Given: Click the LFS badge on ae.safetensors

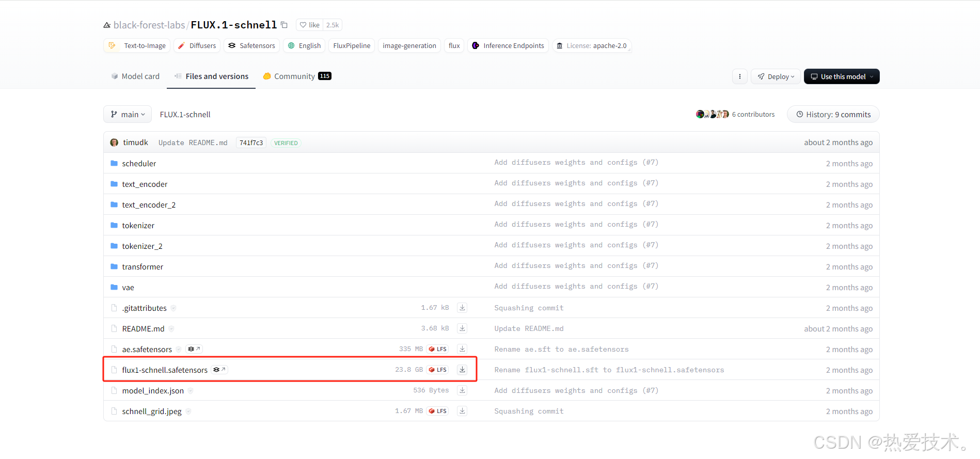Looking at the screenshot, I should (x=437, y=349).
